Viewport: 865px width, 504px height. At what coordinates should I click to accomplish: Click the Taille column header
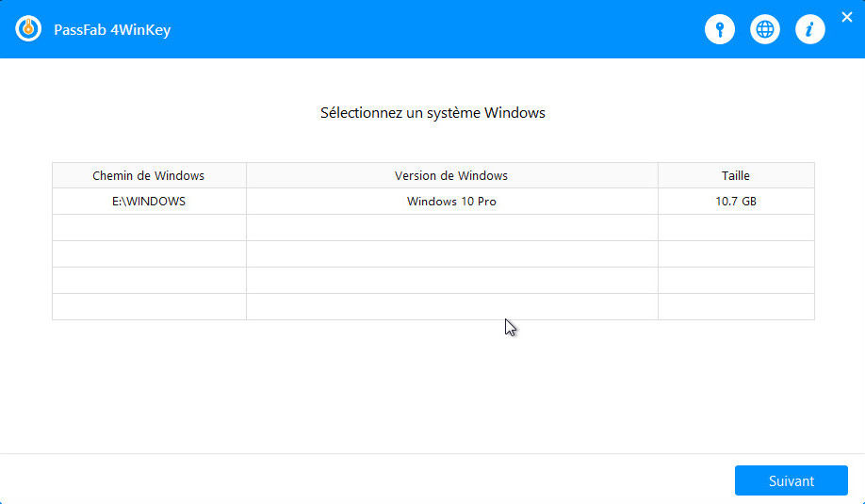pos(736,175)
